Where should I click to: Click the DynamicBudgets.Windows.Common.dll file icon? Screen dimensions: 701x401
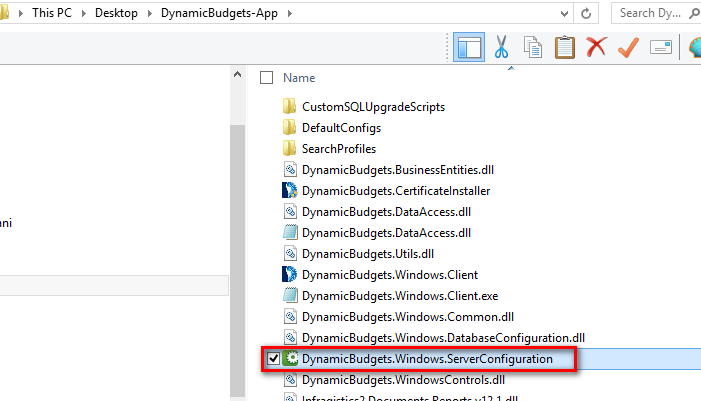coord(290,317)
